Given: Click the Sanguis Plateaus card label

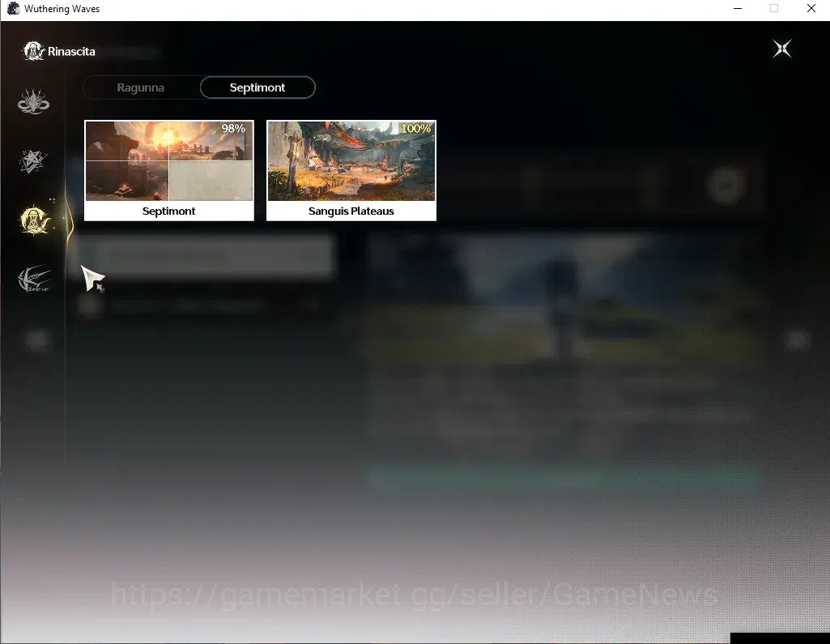Looking at the screenshot, I should 351,211.
